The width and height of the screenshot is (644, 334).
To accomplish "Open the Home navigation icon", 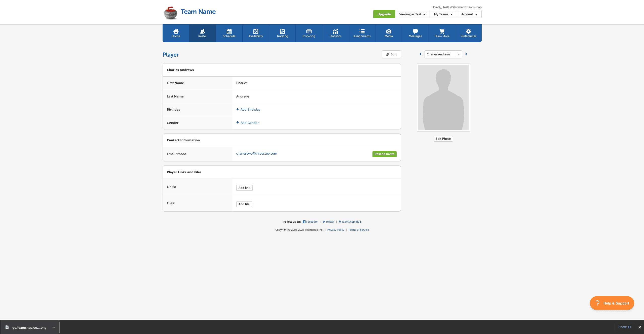I will pos(176,31).
